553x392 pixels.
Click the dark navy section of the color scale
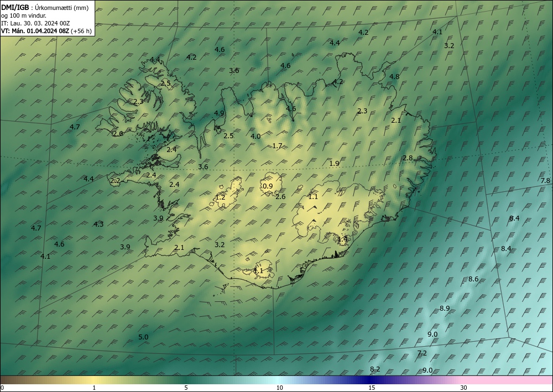(x=368, y=380)
